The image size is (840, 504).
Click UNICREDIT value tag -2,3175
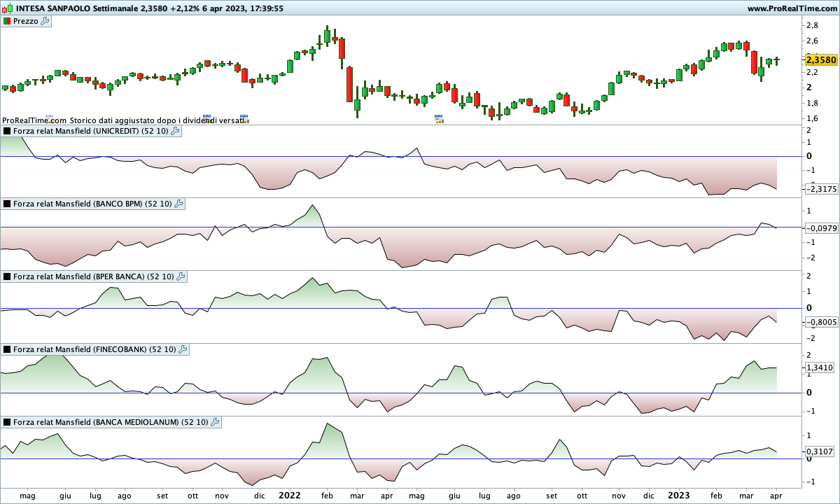coord(821,189)
